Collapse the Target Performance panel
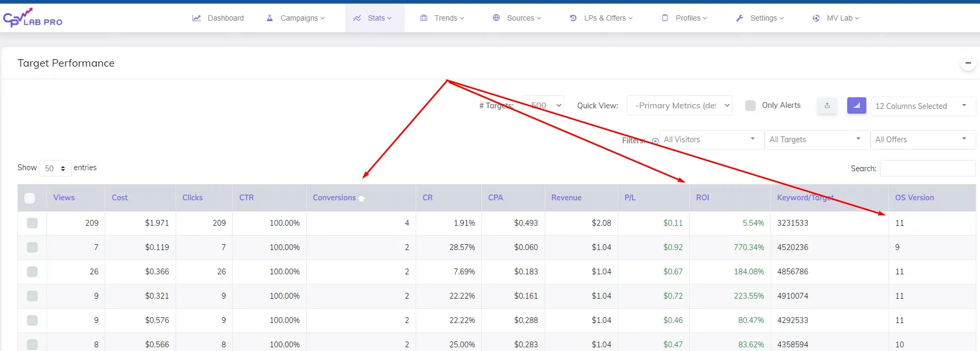The width and height of the screenshot is (980, 351). (x=968, y=63)
